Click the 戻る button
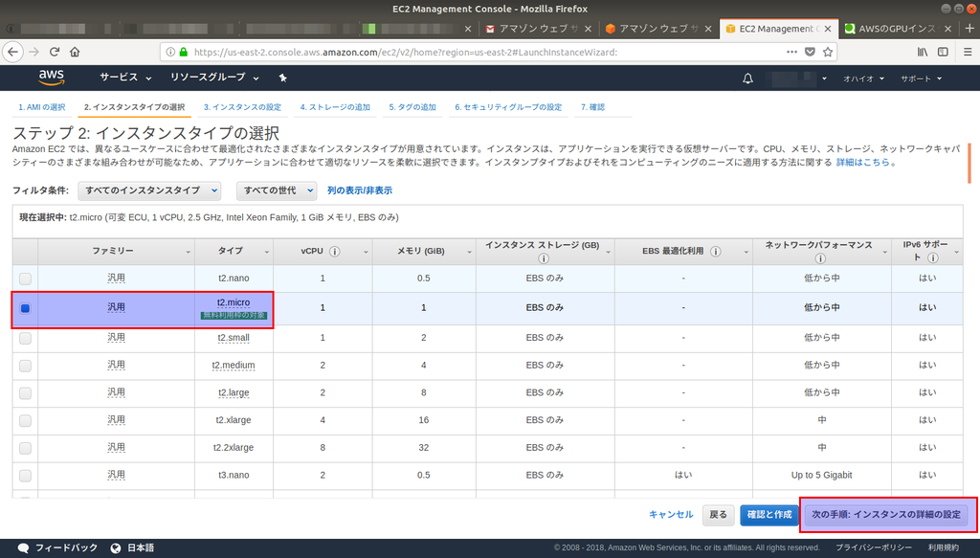 718,514
